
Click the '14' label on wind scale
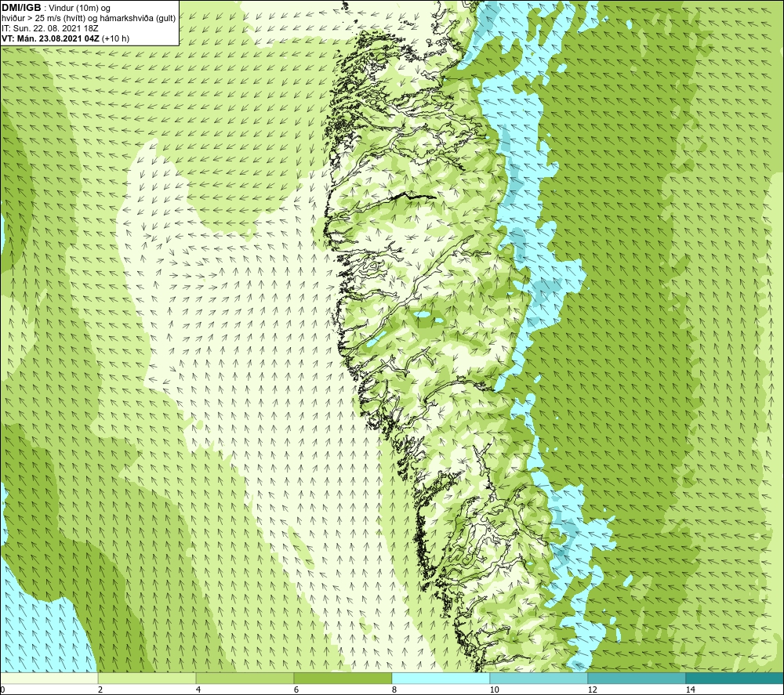(x=690, y=690)
